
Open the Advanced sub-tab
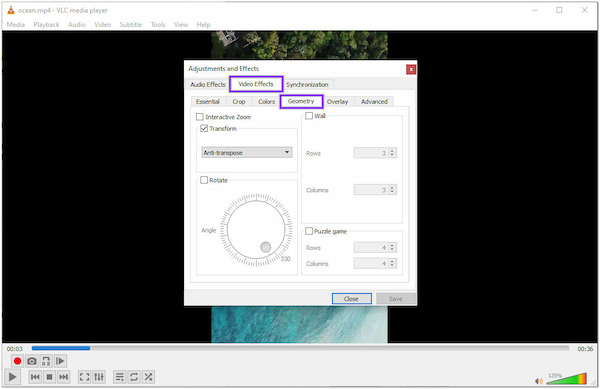pyautogui.click(x=374, y=102)
